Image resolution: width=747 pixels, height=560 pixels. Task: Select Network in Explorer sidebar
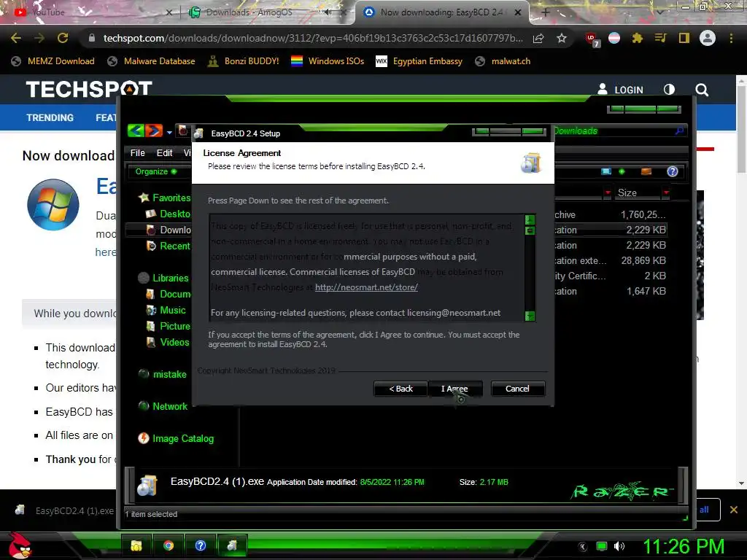(163, 406)
